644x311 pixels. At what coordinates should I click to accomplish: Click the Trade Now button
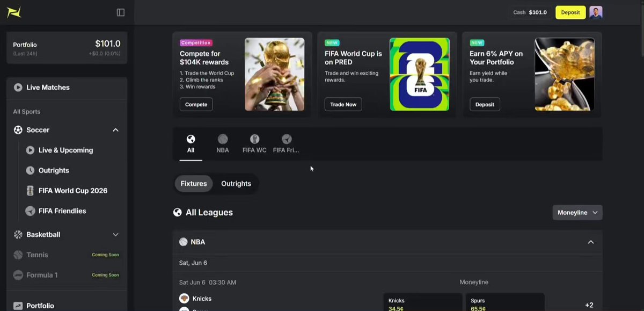click(x=343, y=104)
